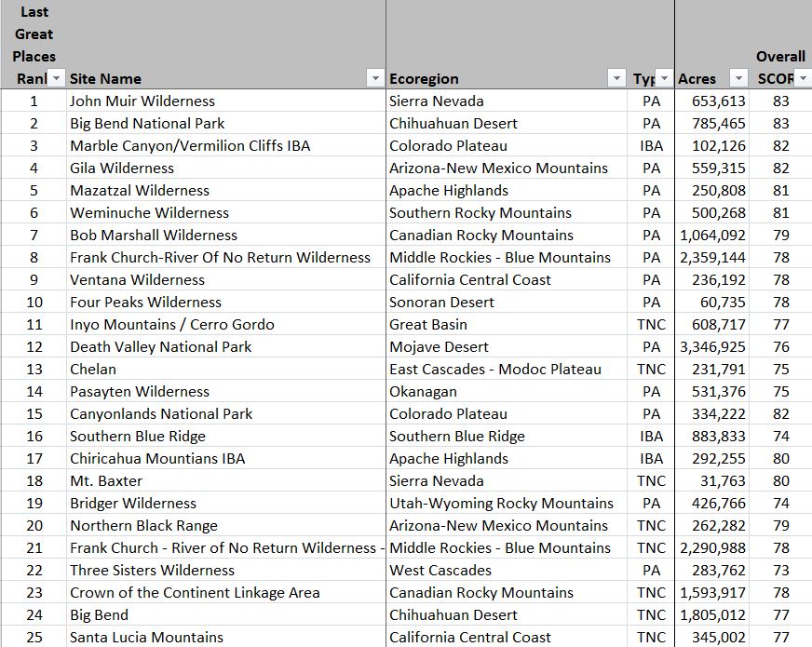Click the Southern Rocky Mountains cell
This screenshot has height=647, width=812.
click(507, 213)
